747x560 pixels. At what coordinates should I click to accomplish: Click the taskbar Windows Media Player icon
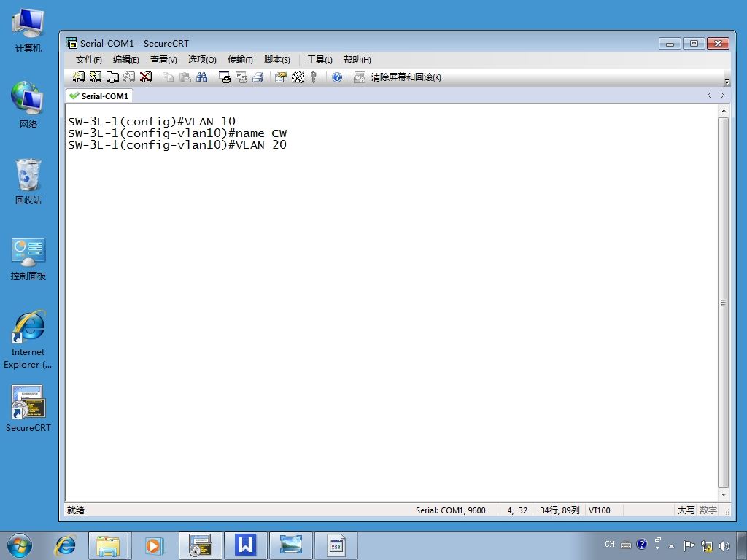[x=153, y=545]
